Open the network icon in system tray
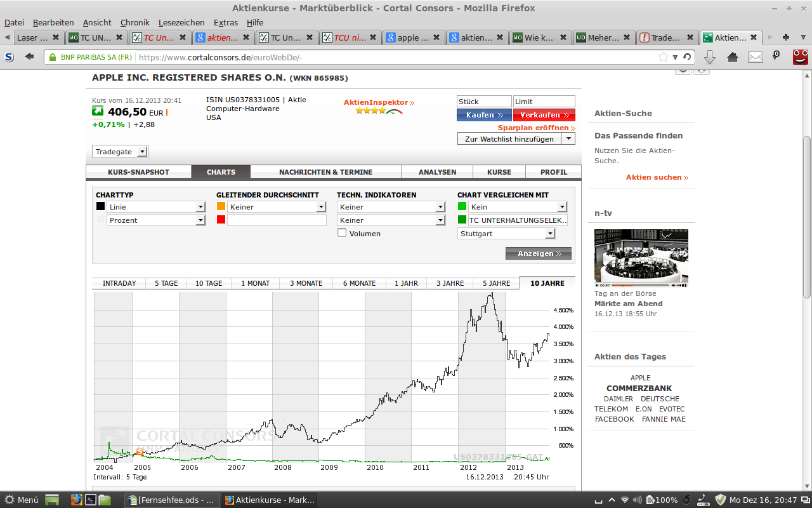The height and width of the screenshot is (508, 812). (x=625, y=499)
